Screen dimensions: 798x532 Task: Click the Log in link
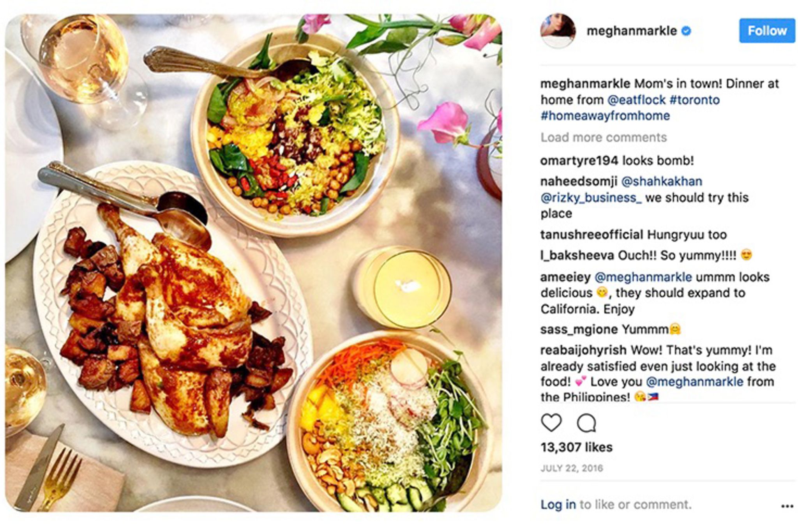coord(558,504)
